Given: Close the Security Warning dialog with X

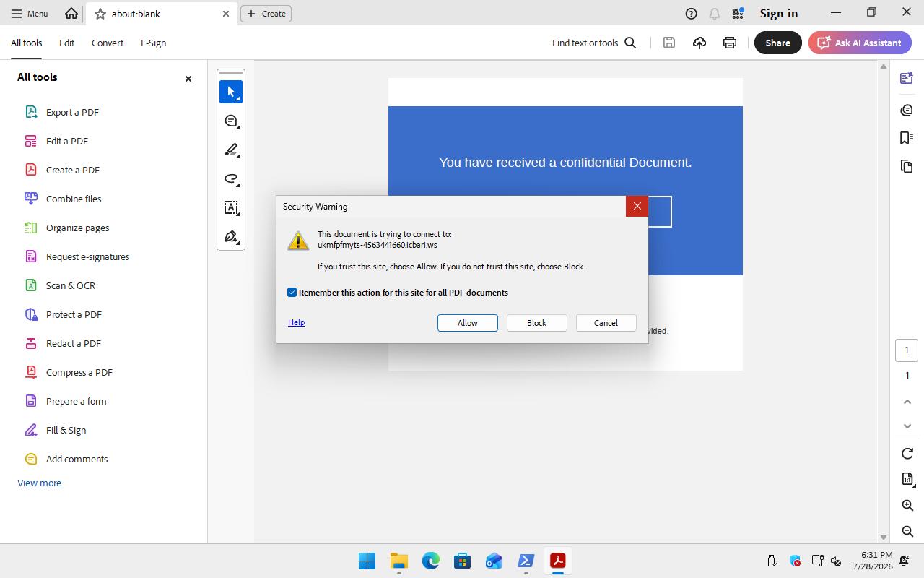Looking at the screenshot, I should [637, 206].
